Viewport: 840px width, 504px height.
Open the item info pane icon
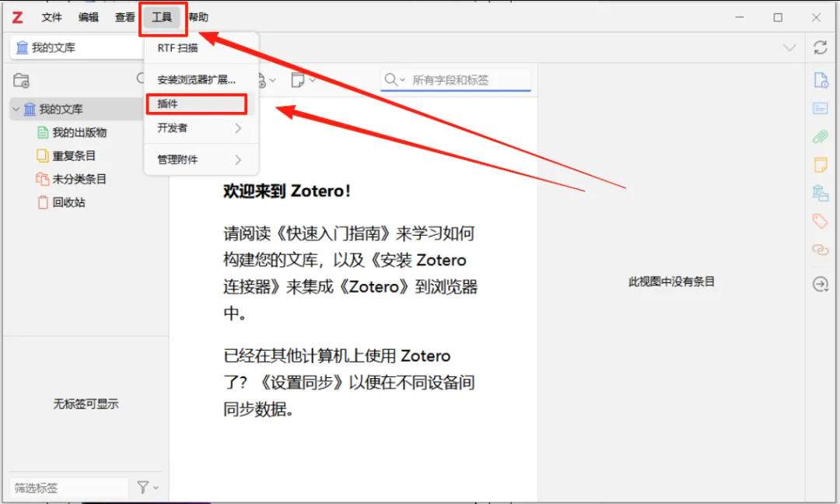pos(821,80)
